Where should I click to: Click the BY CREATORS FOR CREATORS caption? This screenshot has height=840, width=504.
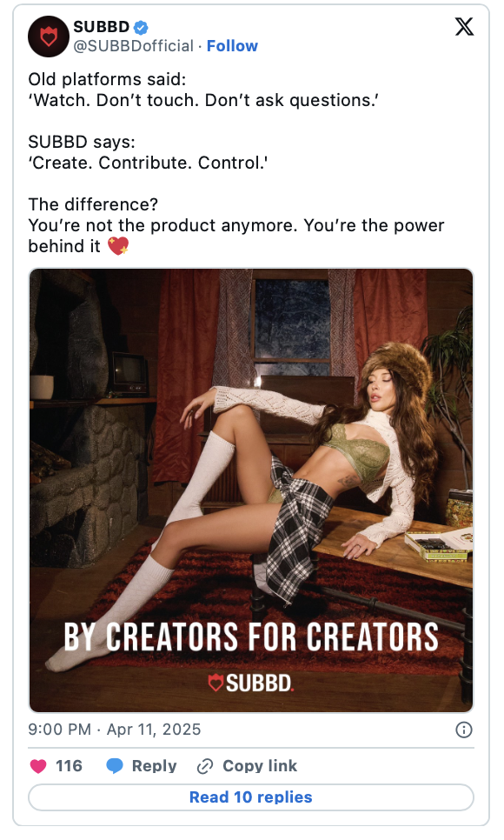tap(251, 637)
